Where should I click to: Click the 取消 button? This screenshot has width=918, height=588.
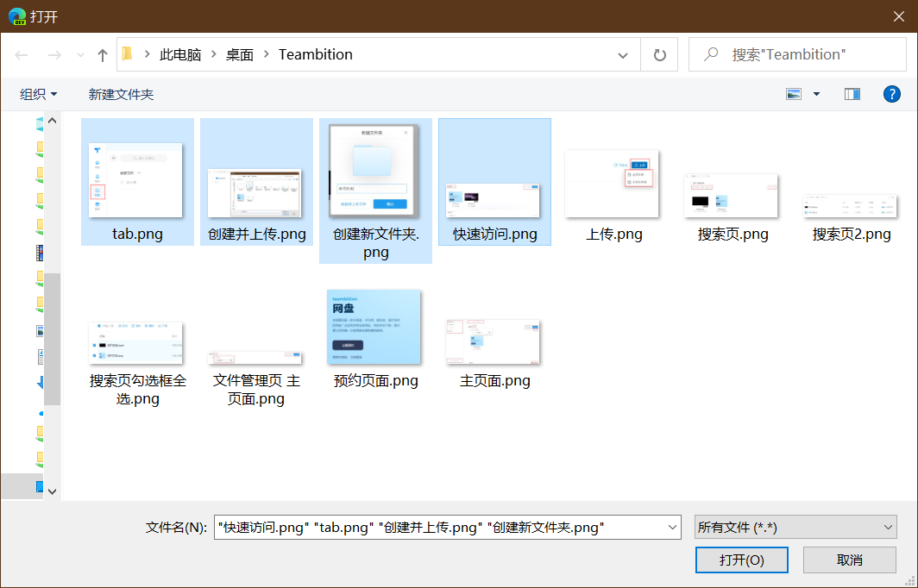[x=849, y=560]
